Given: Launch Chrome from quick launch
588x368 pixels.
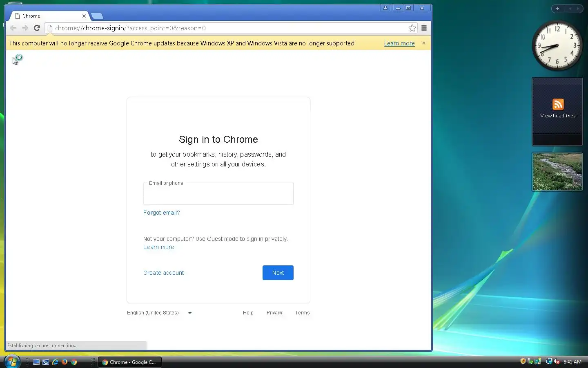Looking at the screenshot, I should (x=74, y=362).
